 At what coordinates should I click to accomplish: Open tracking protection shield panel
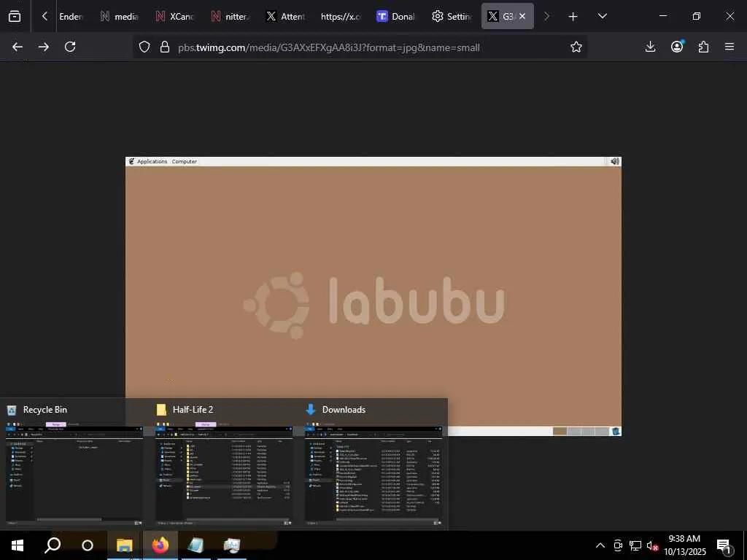coord(144,47)
